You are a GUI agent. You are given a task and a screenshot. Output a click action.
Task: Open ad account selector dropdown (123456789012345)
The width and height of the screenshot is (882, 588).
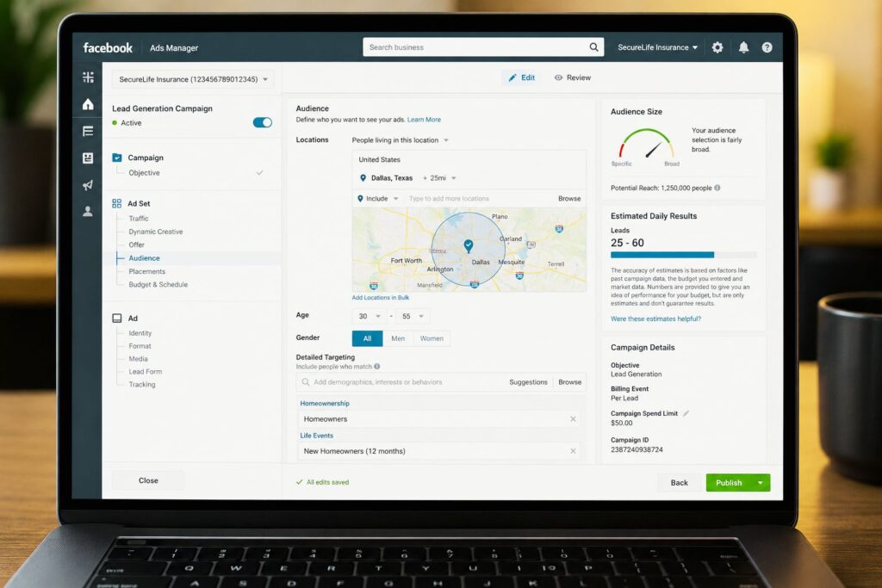point(193,79)
